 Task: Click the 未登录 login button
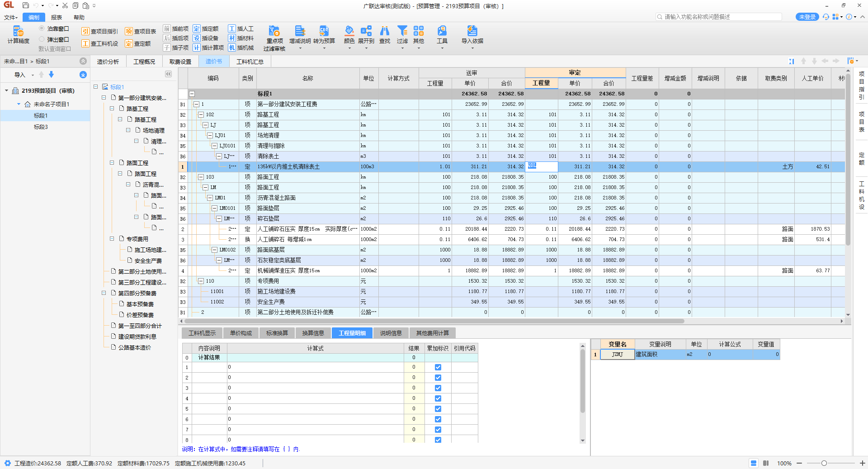pyautogui.click(x=807, y=17)
